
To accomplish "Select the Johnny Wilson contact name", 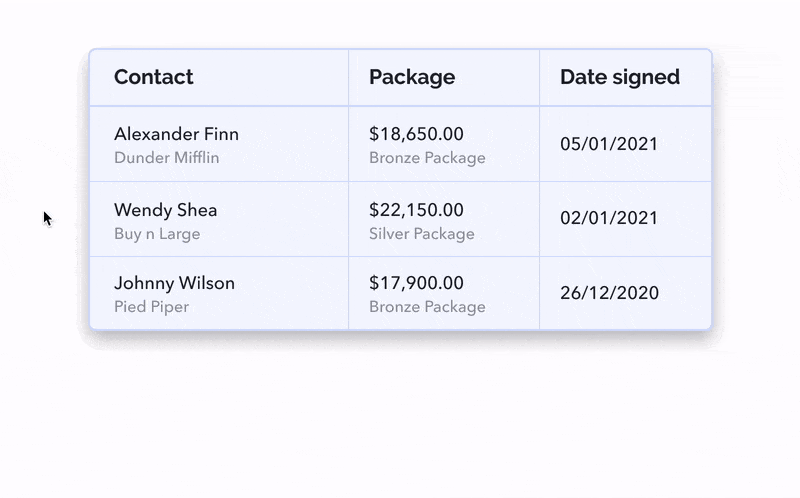I will [x=174, y=283].
